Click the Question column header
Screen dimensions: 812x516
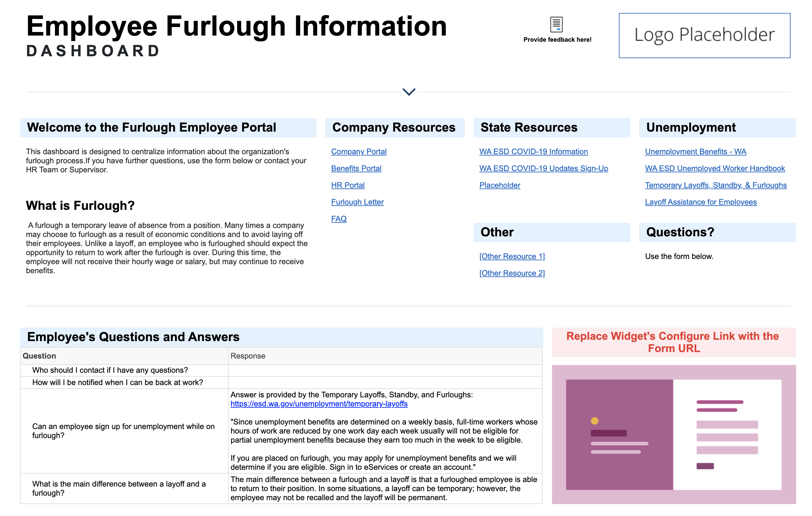(x=39, y=356)
